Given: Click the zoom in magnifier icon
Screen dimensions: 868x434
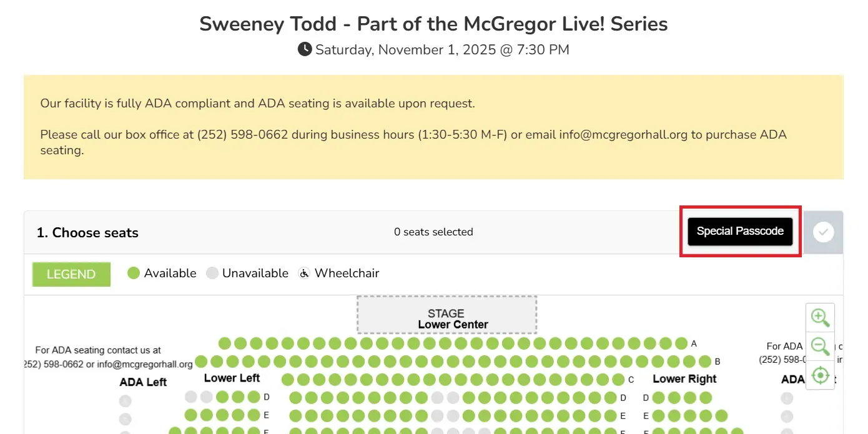Looking at the screenshot, I should pyautogui.click(x=820, y=317).
